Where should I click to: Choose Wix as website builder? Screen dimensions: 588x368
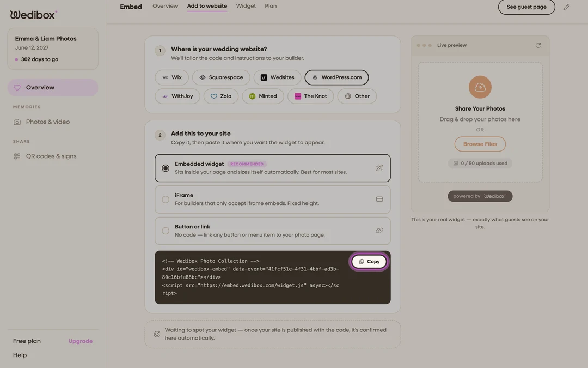(x=171, y=77)
